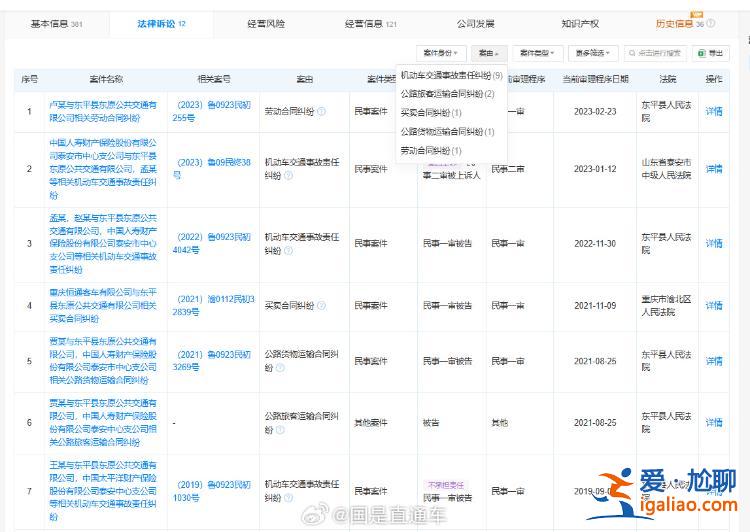Switch to the 知识产权 tab
Viewport: 750px width, 532px height.
[x=580, y=23]
